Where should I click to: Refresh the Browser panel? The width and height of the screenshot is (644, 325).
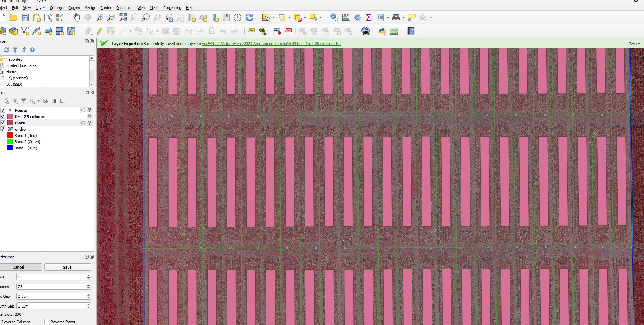pos(6,50)
